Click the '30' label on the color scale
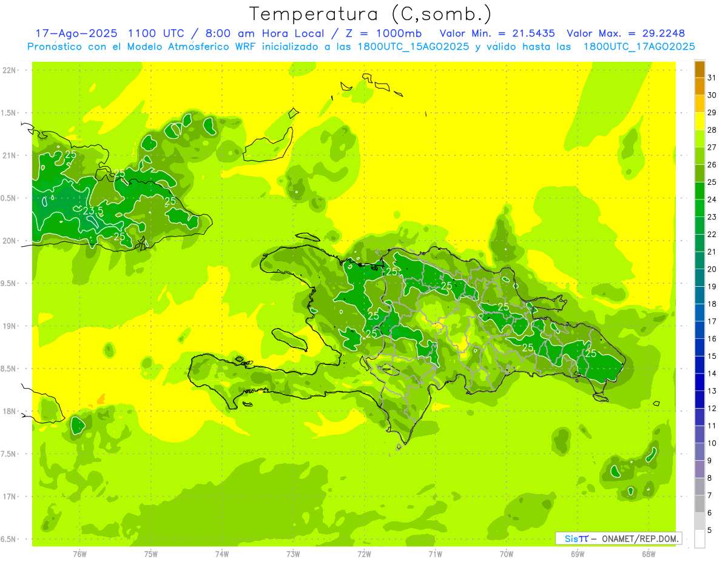 pyautogui.click(x=712, y=95)
